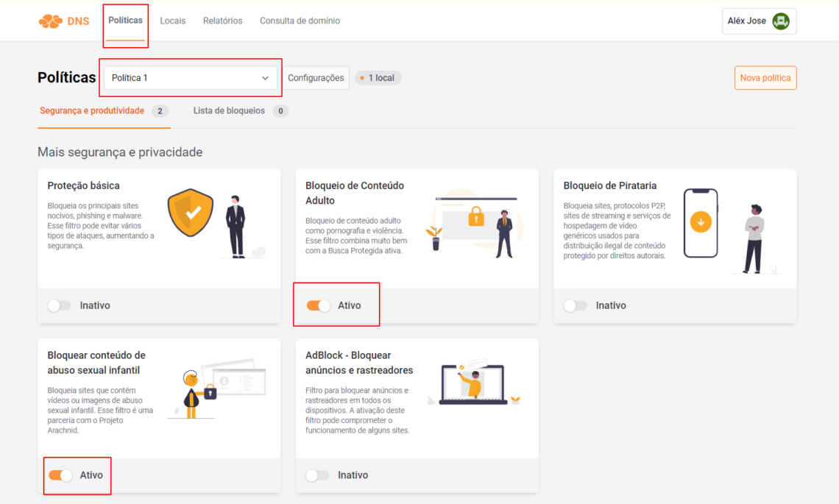Click the 1 local badge
The height and width of the screenshot is (504, 839).
[x=378, y=78]
